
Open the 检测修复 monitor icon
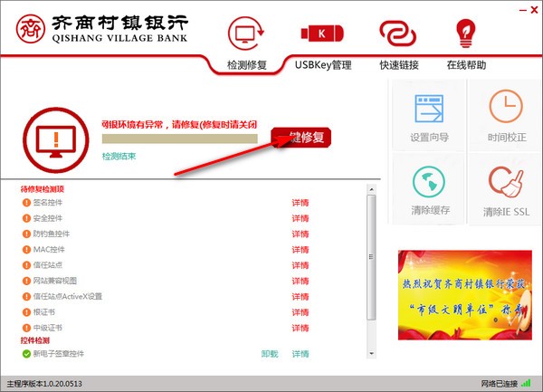[x=246, y=33]
